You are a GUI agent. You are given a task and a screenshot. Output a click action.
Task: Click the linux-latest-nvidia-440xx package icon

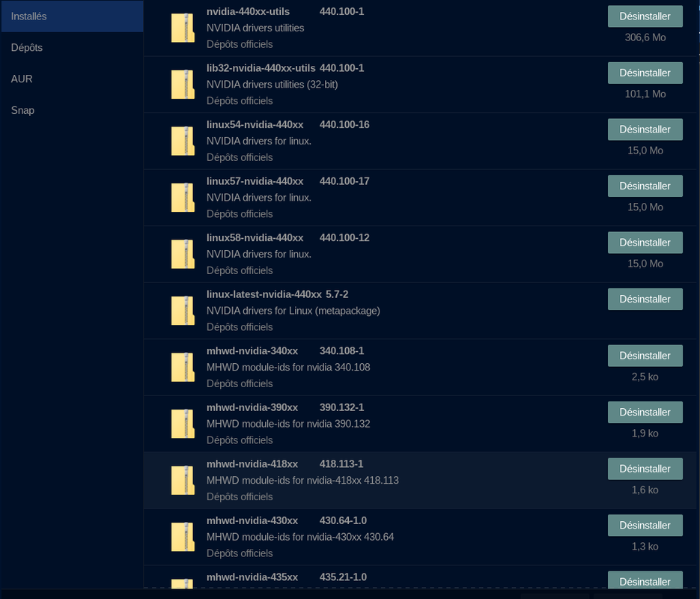[183, 311]
